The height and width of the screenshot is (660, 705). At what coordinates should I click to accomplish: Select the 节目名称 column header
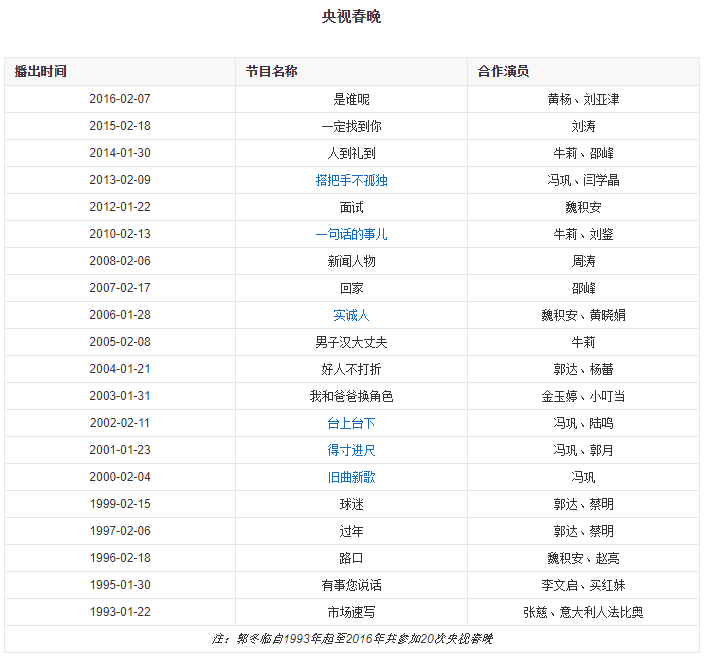272,72
